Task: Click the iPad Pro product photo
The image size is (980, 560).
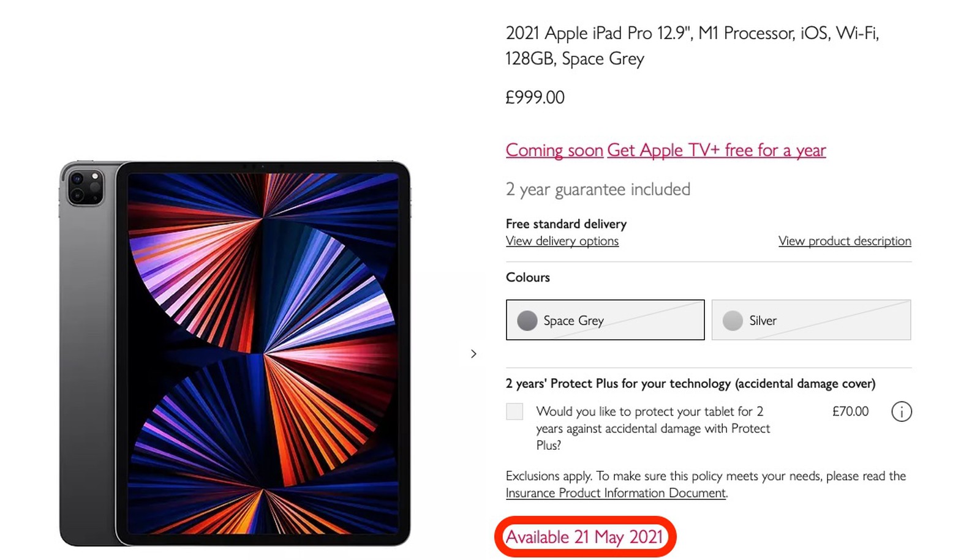Action: coord(235,353)
